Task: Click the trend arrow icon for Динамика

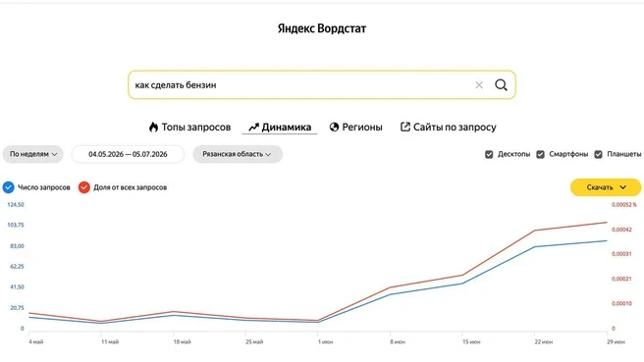Action: pos(253,128)
